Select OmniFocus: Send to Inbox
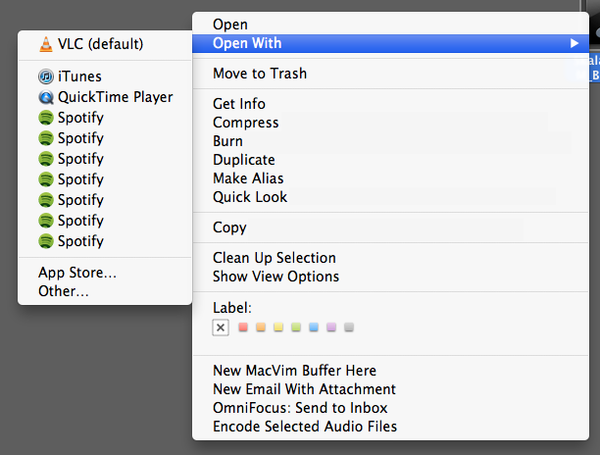This screenshot has height=455, width=600. (x=390, y=408)
